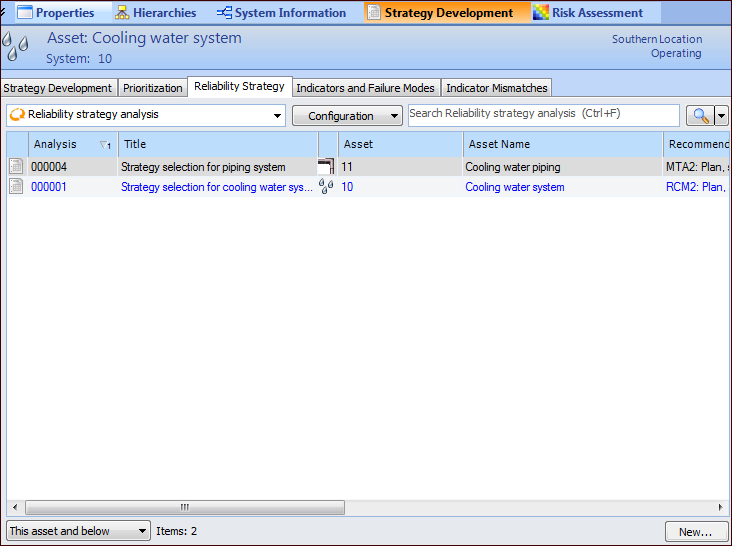Open the 'RCM2: Plan' recommendation link
The height and width of the screenshot is (546, 732).
click(697, 187)
